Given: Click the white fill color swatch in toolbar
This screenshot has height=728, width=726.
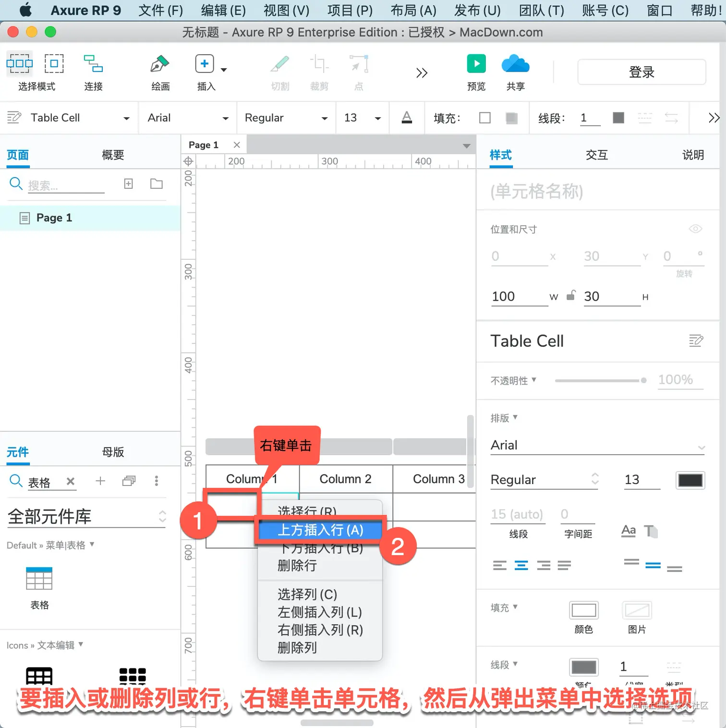Looking at the screenshot, I should pos(485,118).
